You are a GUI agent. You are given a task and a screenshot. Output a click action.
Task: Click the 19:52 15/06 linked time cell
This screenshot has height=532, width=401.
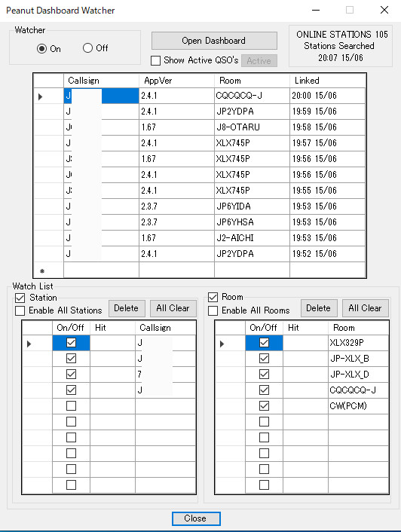[327, 254]
